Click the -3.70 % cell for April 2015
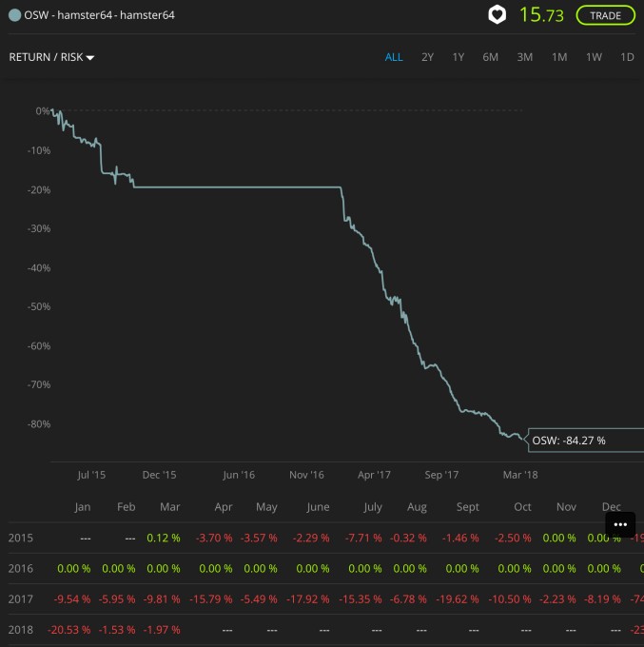 click(214, 539)
